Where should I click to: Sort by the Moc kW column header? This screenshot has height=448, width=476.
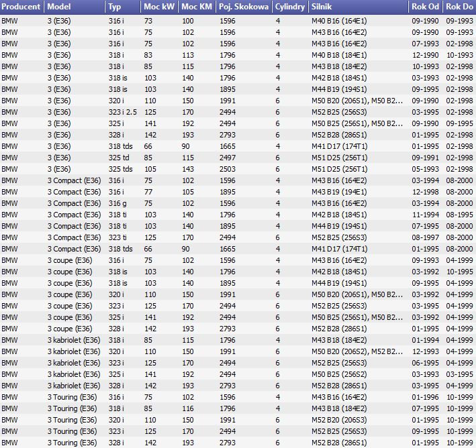159,7
